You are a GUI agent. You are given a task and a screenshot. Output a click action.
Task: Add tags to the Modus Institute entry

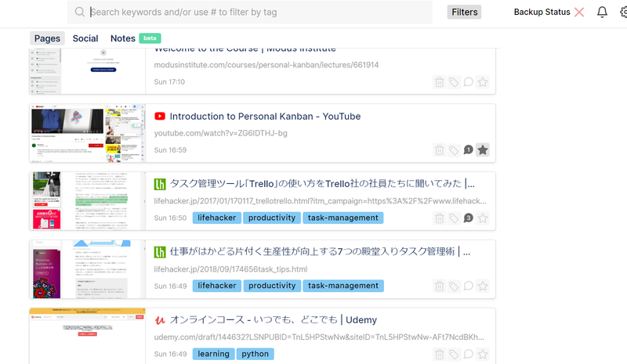click(x=454, y=81)
